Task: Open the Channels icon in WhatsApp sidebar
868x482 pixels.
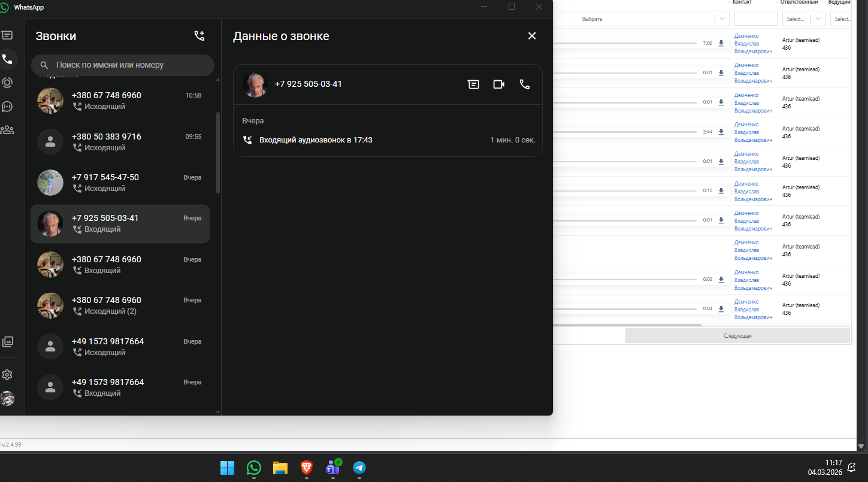Action: pos(7,107)
